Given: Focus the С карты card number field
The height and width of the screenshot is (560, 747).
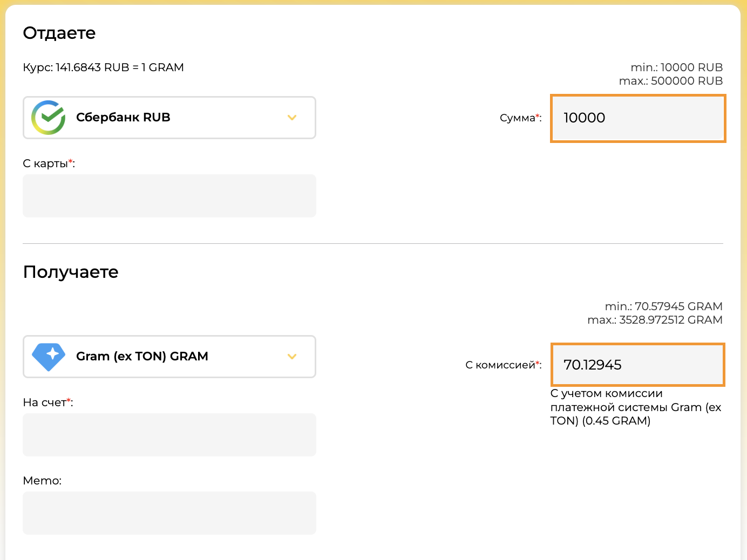Looking at the screenshot, I should pos(169,196).
